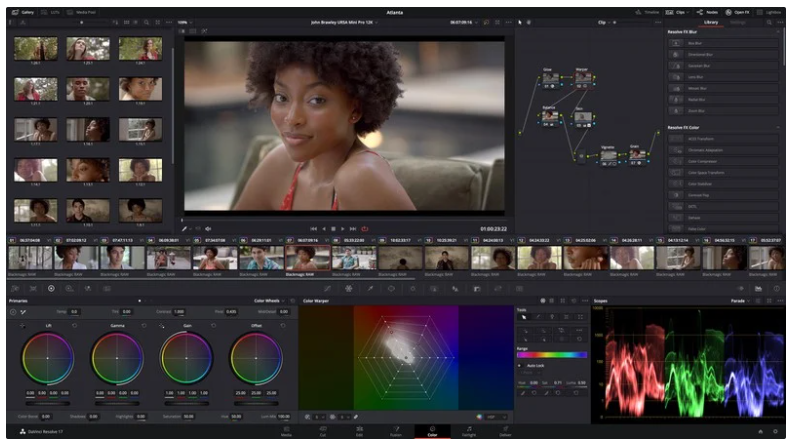Screen dimensions: 795x443
Task: Toggle the Nodes editor button
Action: click(707, 12)
